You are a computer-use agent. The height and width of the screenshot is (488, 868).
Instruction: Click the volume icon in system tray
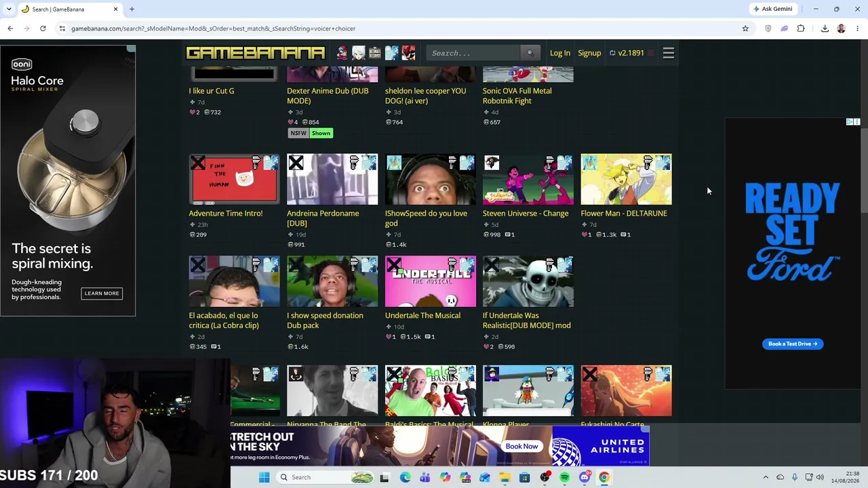tap(820, 477)
